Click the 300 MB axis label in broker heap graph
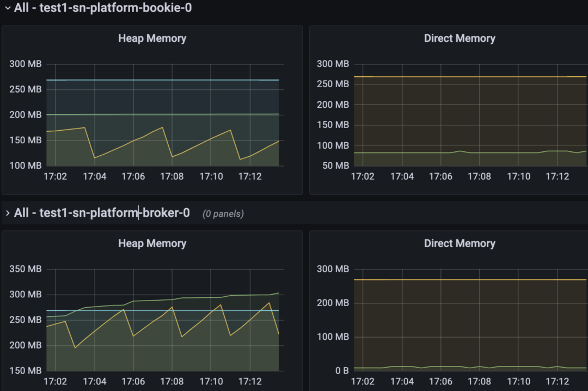This screenshot has width=588, height=391. [x=26, y=295]
